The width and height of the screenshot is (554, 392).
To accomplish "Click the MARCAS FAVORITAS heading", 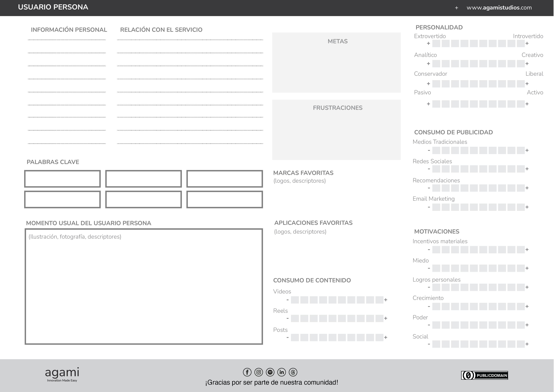I will (x=303, y=173).
